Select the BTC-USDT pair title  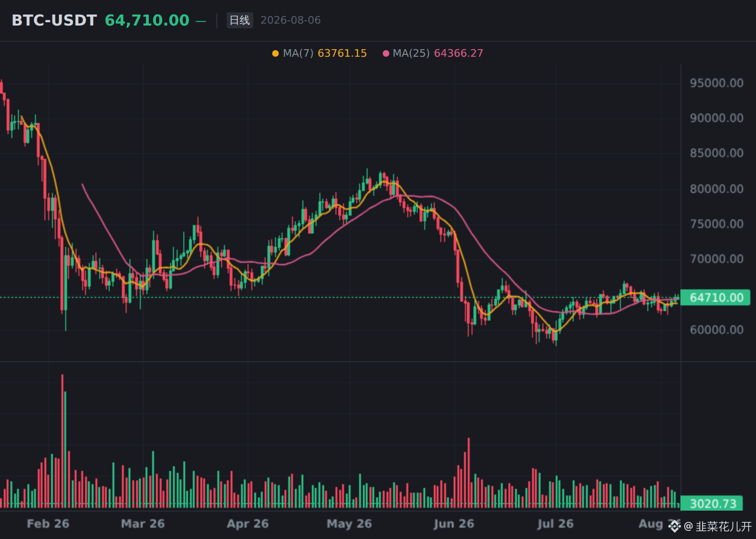(x=54, y=20)
